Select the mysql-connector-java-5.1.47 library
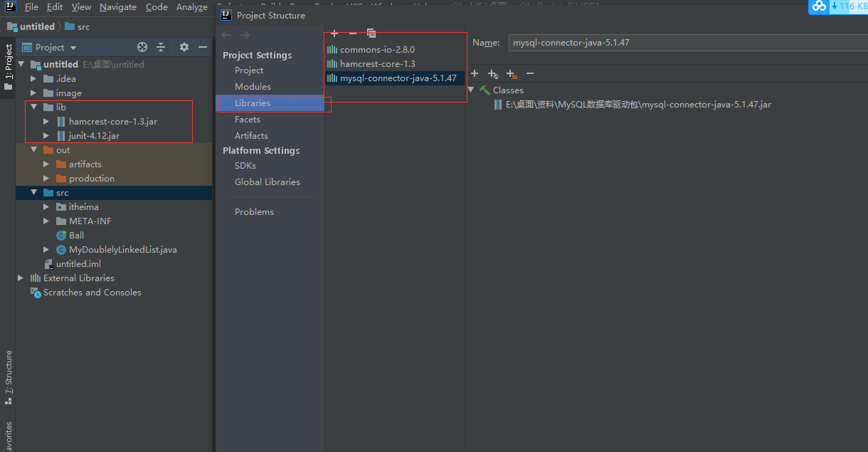Viewport: 868px width, 452px height. coord(395,78)
